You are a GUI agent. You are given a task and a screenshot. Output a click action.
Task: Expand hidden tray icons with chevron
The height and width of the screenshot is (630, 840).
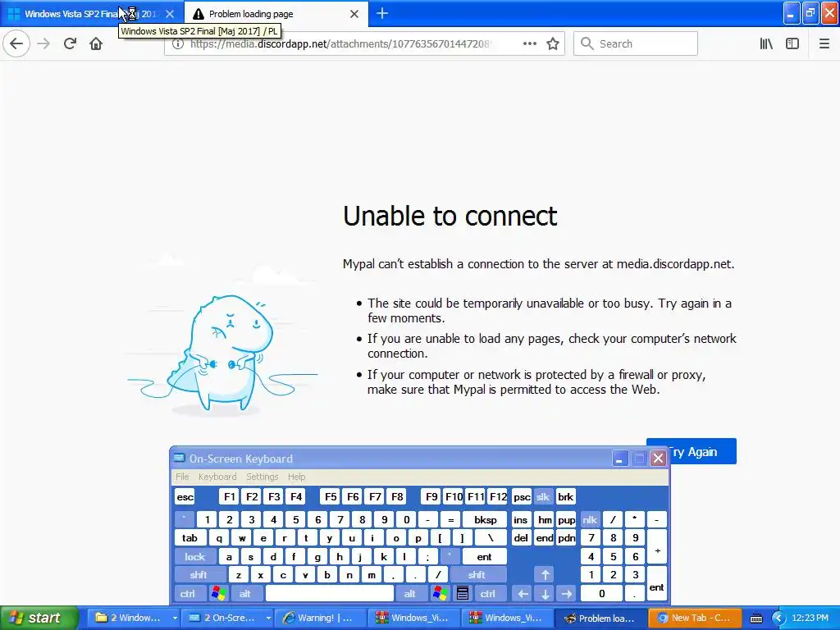pyautogui.click(x=778, y=619)
